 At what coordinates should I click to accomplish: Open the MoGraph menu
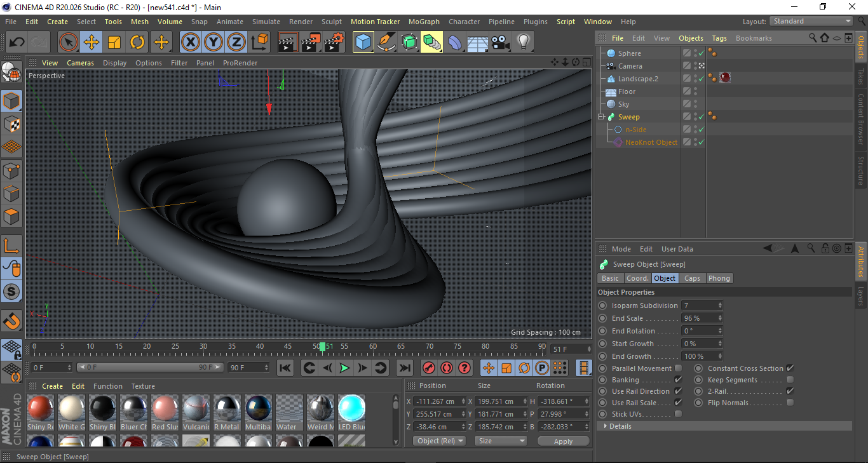point(424,22)
